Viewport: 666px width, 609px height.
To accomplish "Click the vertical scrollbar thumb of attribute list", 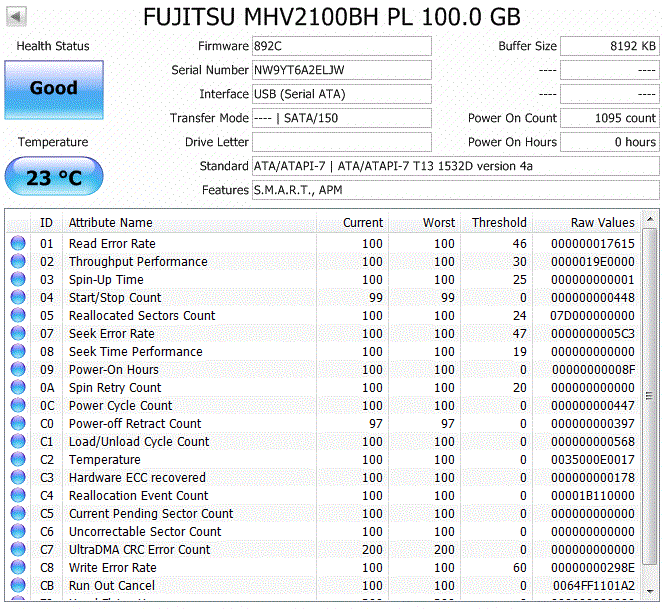I will [649, 396].
